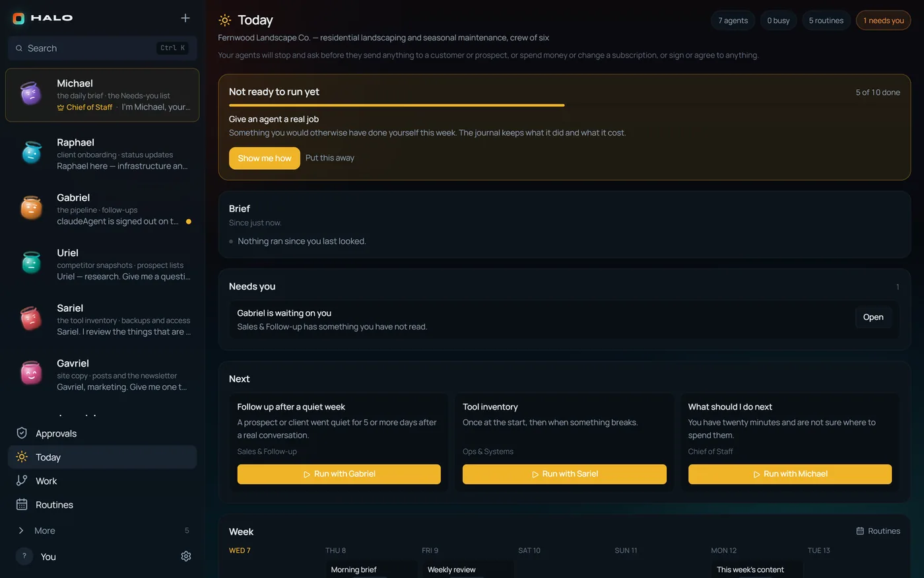Viewport: 924px width, 578px height.
Task: Click the Approvals shield icon
Action: tap(22, 433)
